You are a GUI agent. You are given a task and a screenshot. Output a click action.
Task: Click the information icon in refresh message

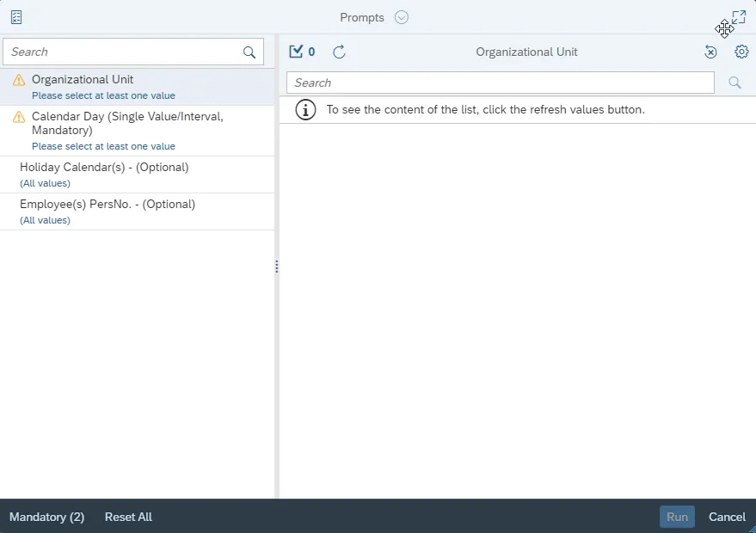pos(305,110)
